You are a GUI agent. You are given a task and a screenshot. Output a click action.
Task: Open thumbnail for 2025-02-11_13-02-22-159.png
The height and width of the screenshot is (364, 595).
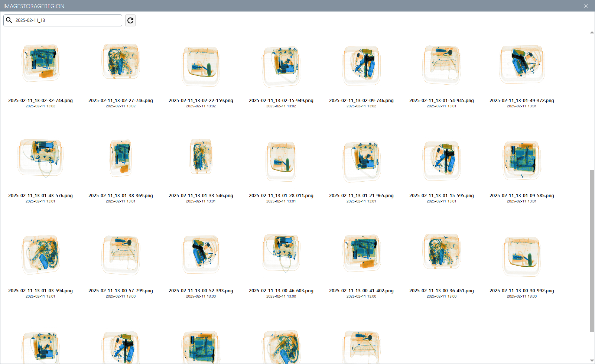201,66
